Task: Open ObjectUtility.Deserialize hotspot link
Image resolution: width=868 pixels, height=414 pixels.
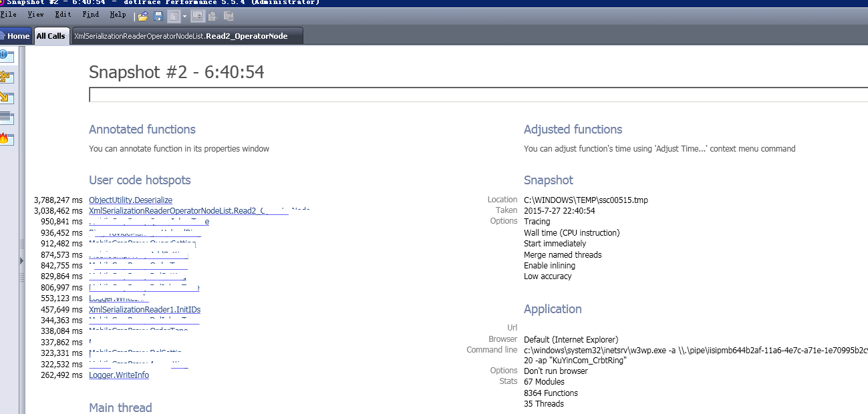Action: (130, 200)
